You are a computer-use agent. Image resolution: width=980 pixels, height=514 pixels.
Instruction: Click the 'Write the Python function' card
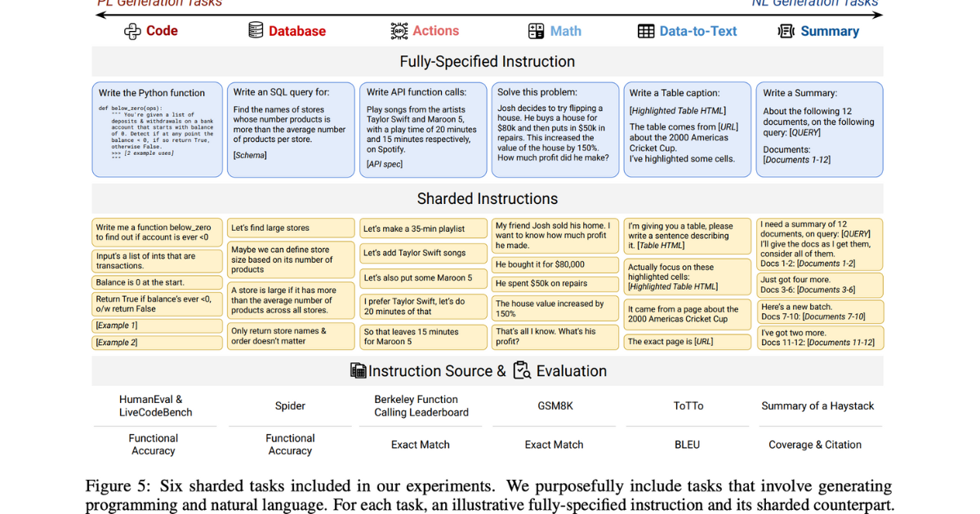point(157,129)
